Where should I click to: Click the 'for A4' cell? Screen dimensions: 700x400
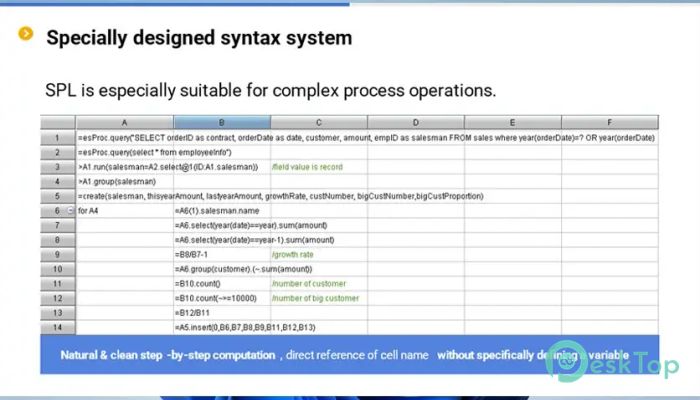125,211
